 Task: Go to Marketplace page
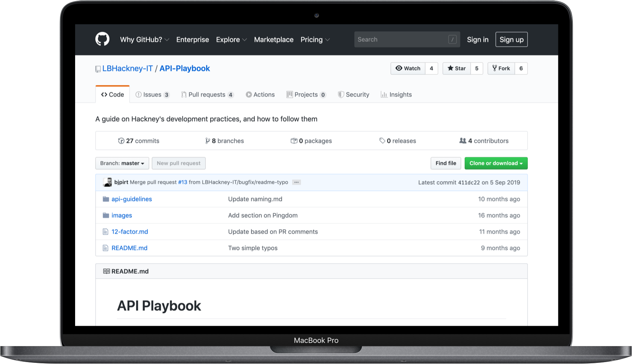coord(274,39)
